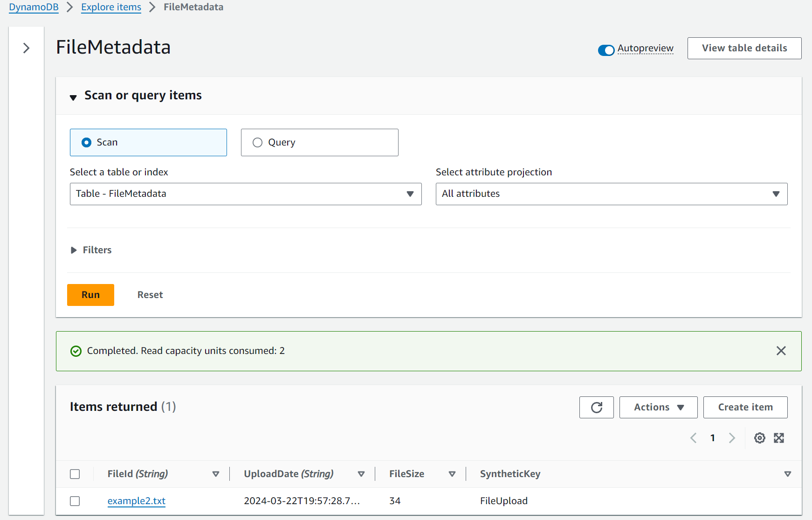The width and height of the screenshot is (812, 520).
Task: Open table preferences gear icon
Action: (x=760, y=438)
